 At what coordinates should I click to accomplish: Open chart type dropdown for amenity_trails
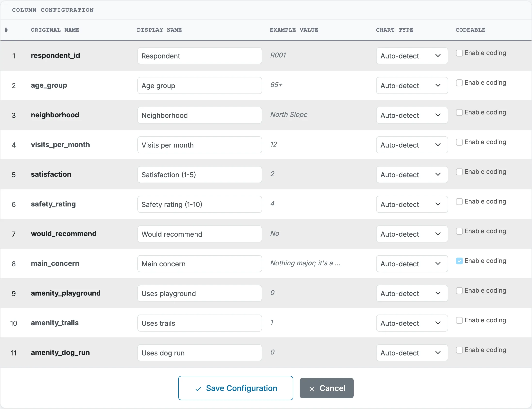pyautogui.click(x=412, y=323)
